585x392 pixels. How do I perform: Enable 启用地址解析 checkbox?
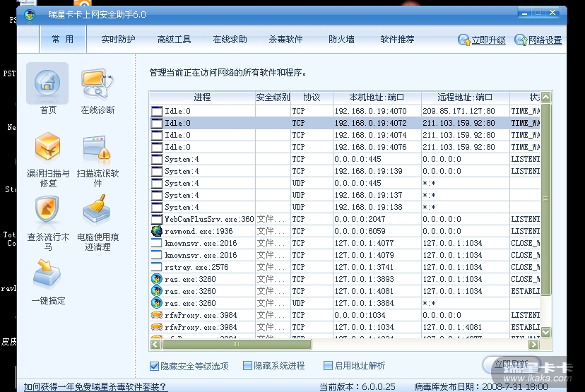[x=328, y=366]
